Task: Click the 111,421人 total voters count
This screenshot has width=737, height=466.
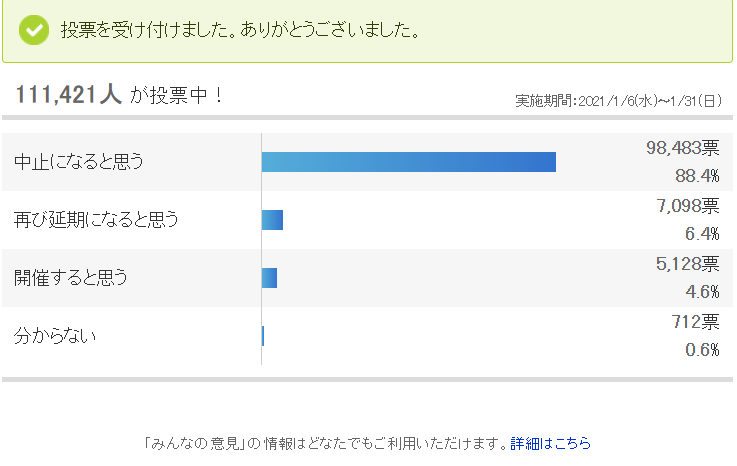Action: [x=69, y=94]
